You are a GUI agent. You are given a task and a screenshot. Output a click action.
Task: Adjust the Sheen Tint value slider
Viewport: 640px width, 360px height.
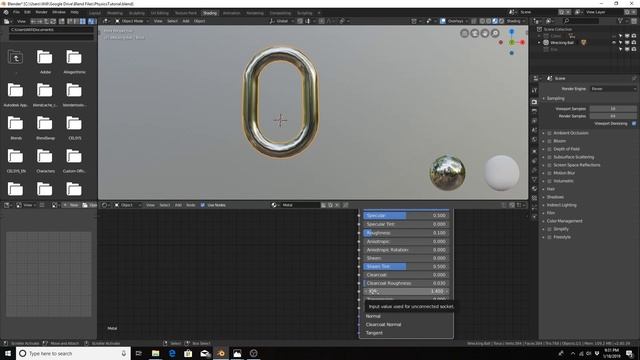406,267
